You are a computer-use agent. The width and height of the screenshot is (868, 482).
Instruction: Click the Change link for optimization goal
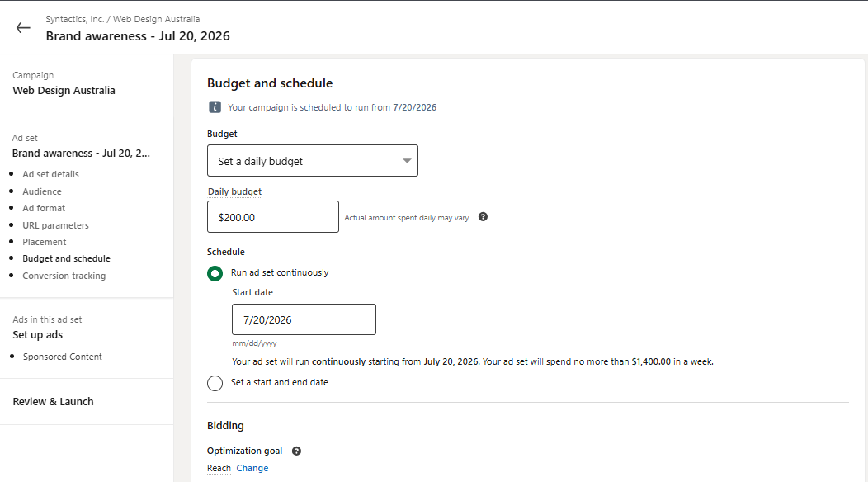coord(252,468)
